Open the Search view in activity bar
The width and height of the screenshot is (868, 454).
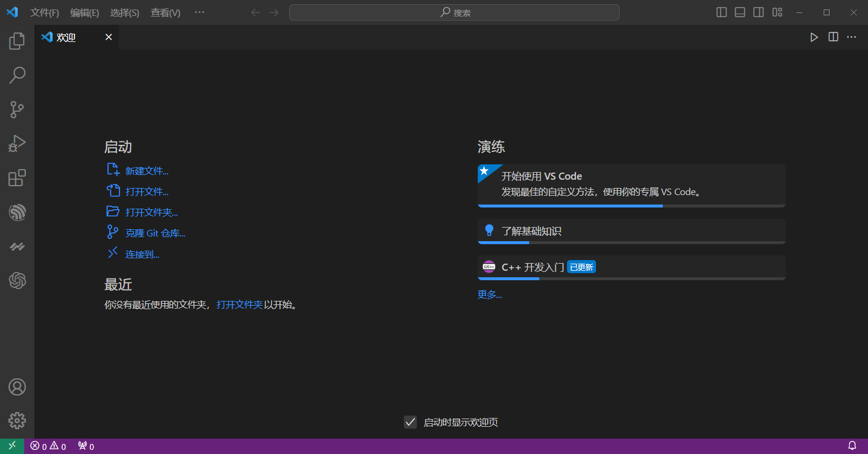17,75
